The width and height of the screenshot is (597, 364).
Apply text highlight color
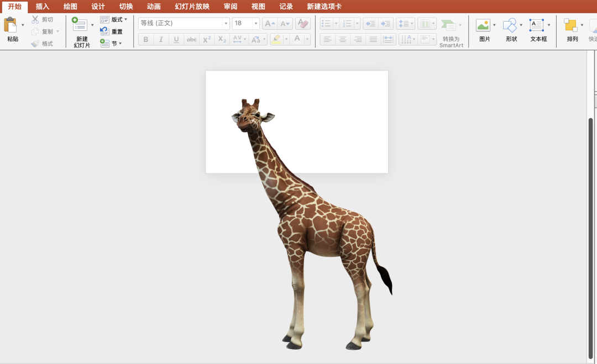(276, 39)
